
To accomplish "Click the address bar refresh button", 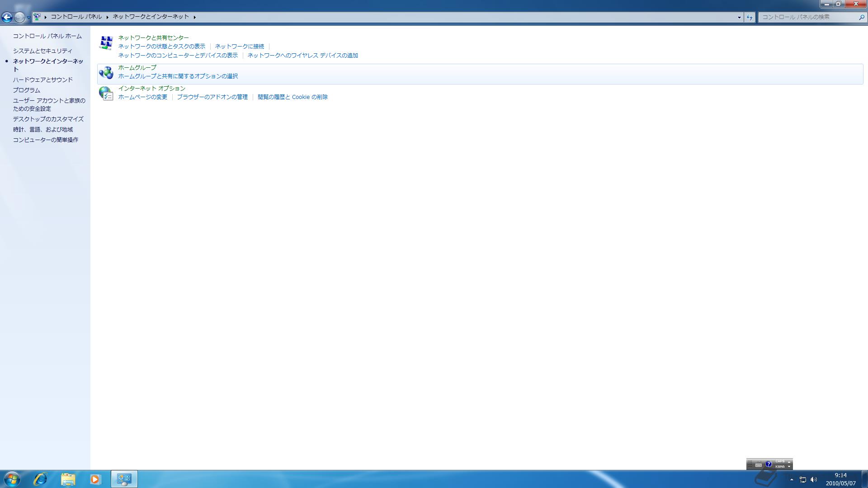I will pos(750,17).
